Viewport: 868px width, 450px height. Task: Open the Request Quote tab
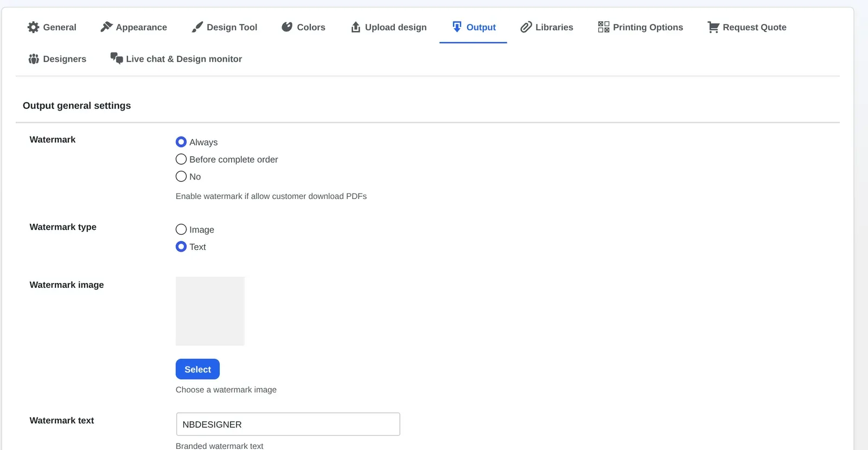[747, 27]
